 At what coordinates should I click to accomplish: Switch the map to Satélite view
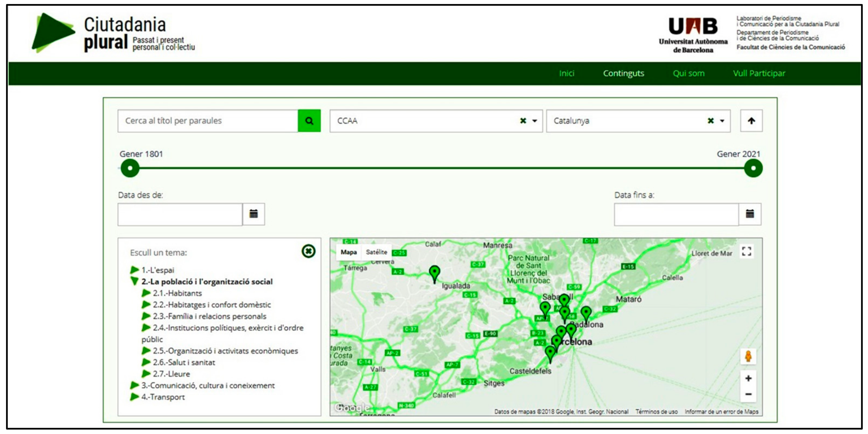pyautogui.click(x=376, y=252)
